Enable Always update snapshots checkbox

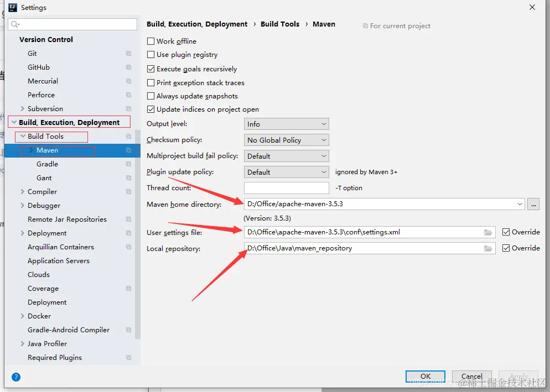(151, 96)
